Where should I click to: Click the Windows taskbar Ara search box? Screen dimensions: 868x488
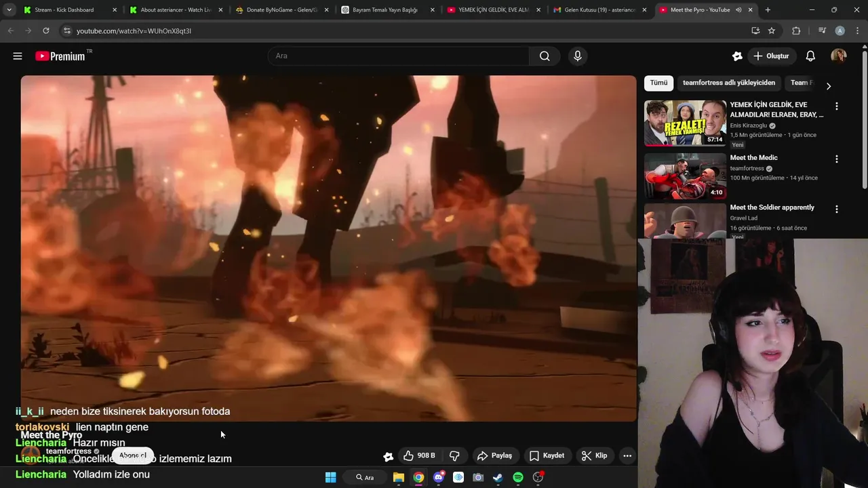tap(365, 477)
